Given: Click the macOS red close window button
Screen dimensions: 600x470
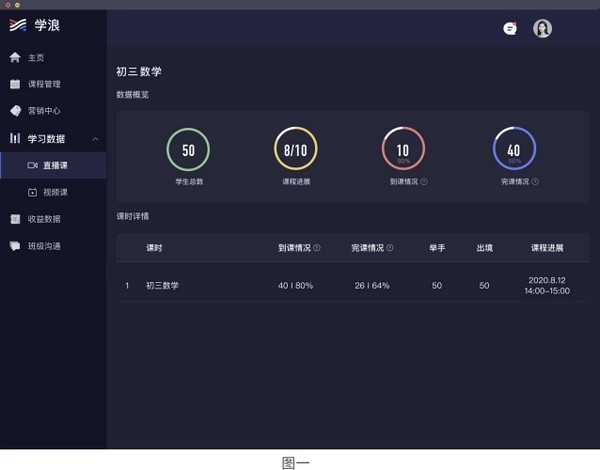Looking at the screenshot, I should click(x=5, y=5).
